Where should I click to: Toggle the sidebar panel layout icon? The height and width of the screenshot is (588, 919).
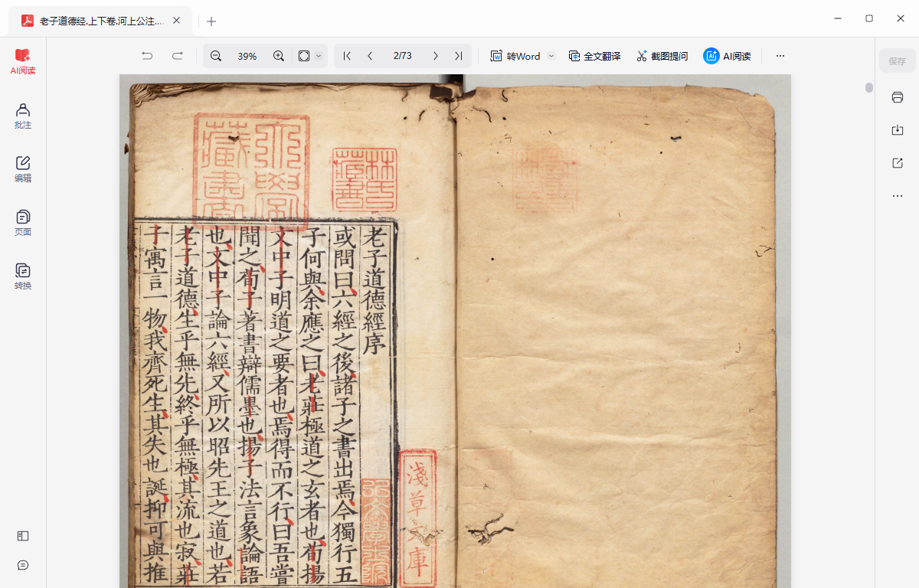(x=23, y=536)
